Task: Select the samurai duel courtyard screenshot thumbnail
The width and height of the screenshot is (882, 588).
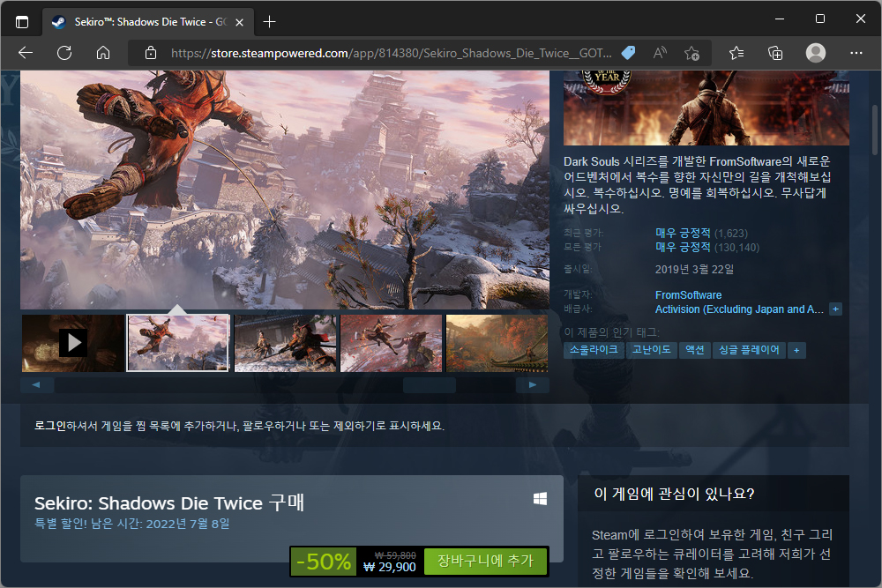Action: (x=285, y=343)
